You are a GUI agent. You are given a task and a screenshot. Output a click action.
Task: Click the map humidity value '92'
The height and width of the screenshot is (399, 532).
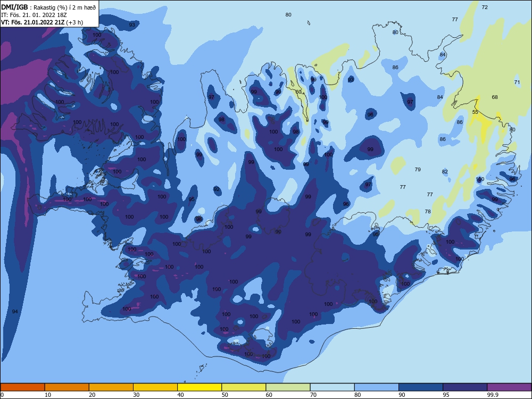pyautogui.click(x=217, y=189)
